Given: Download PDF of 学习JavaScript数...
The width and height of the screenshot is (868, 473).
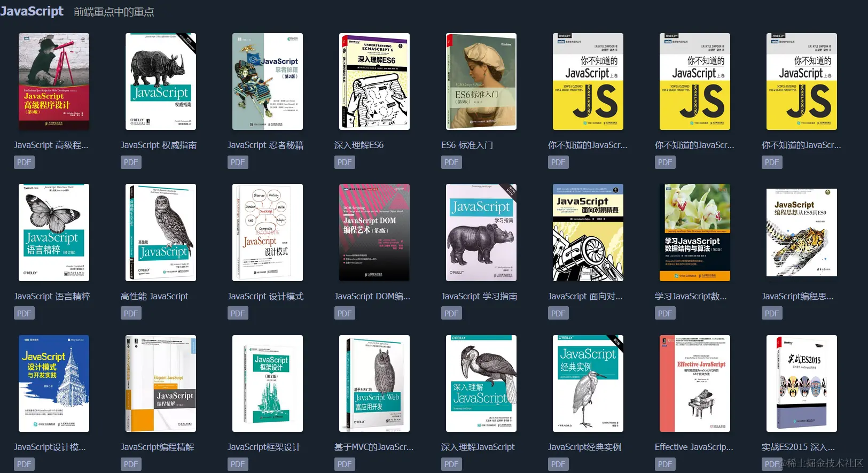Looking at the screenshot, I should [x=665, y=313].
